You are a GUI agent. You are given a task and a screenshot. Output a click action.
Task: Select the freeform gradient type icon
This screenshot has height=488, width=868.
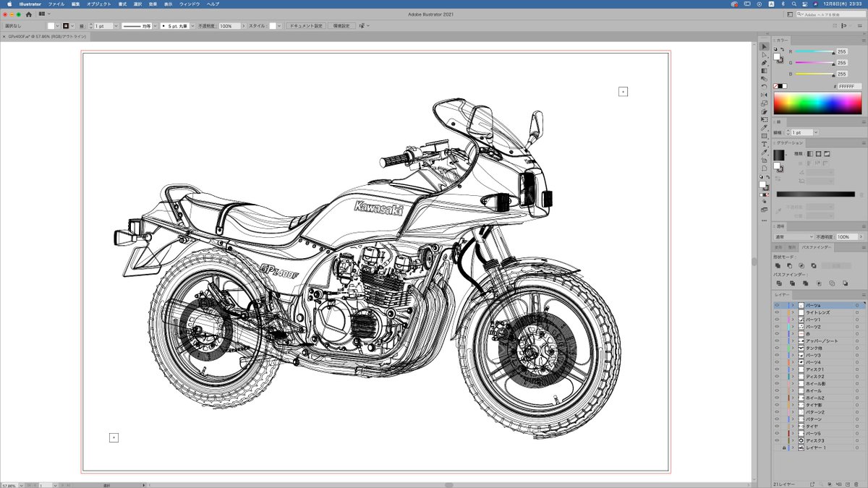click(x=826, y=153)
